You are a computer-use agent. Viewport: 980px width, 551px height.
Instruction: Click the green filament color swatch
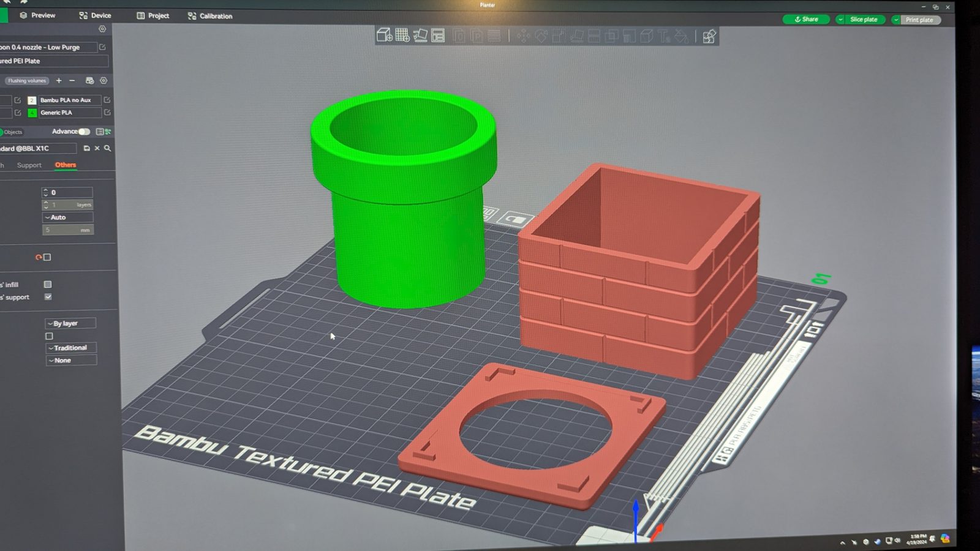click(x=32, y=113)
